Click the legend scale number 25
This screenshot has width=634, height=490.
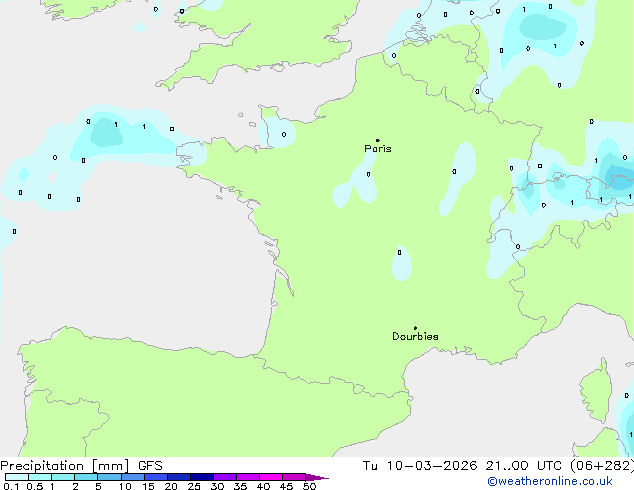pyautogui.click(x=194, y=486)
